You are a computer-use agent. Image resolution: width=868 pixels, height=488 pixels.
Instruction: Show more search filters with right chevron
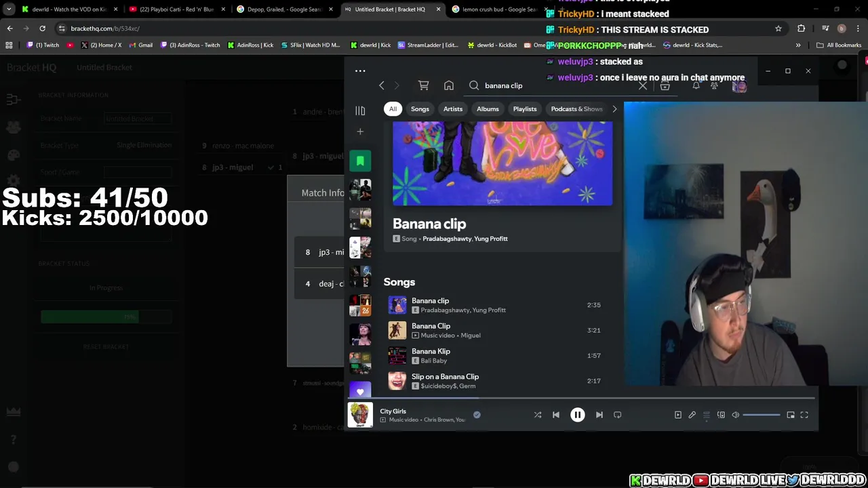[x=614, y=109]
